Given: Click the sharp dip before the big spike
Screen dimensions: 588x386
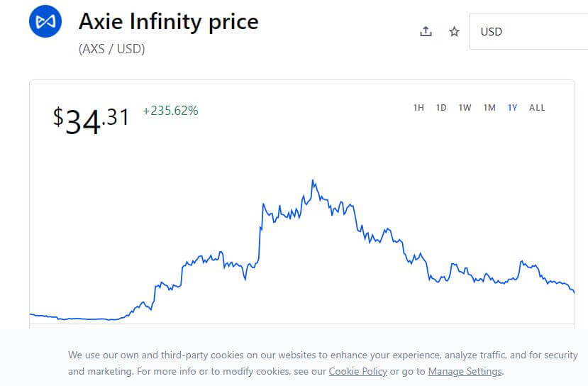Looking at the screenshot, I should click(245, 279).
